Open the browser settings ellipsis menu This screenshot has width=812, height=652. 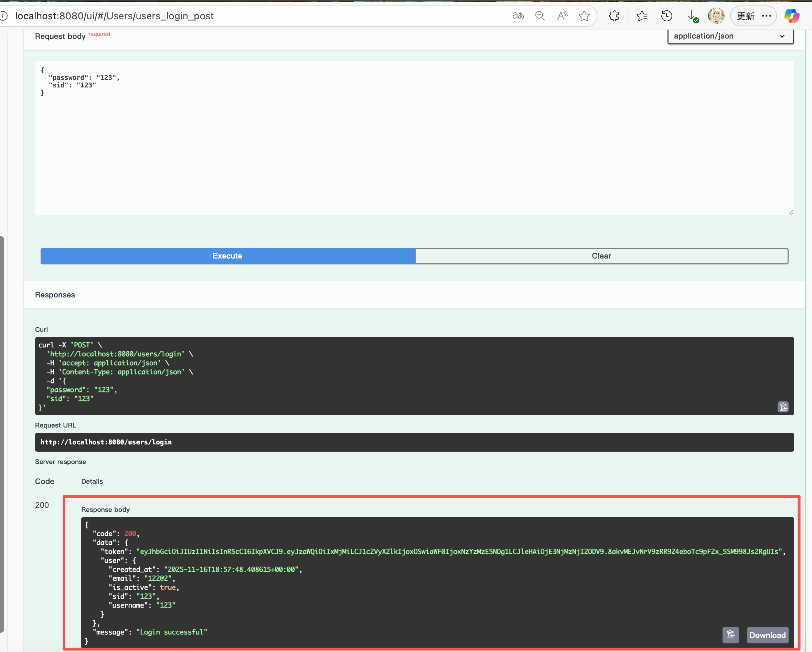click(767, 16)
